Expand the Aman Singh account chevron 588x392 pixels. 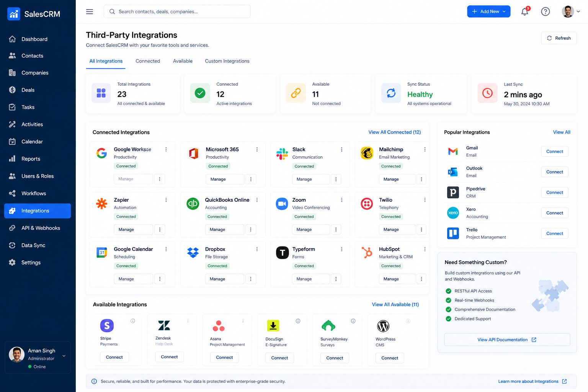tap(64, 356)
